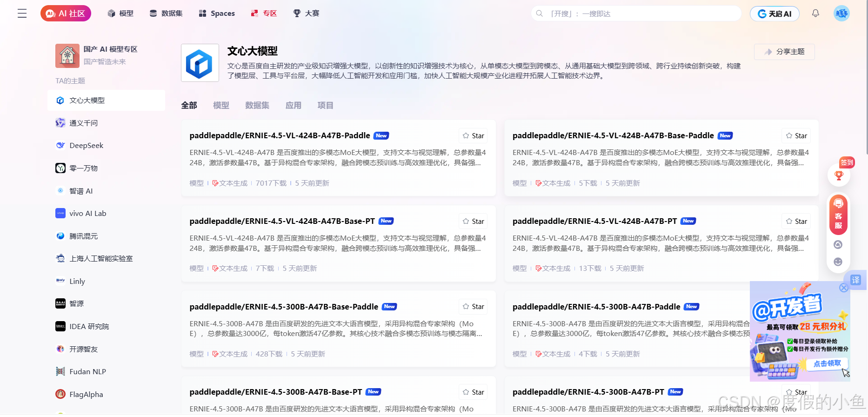
Task: Star ERNIE-4.5-VL-424B-A47B-Base-Paddle model
Action: click(796, 136)
